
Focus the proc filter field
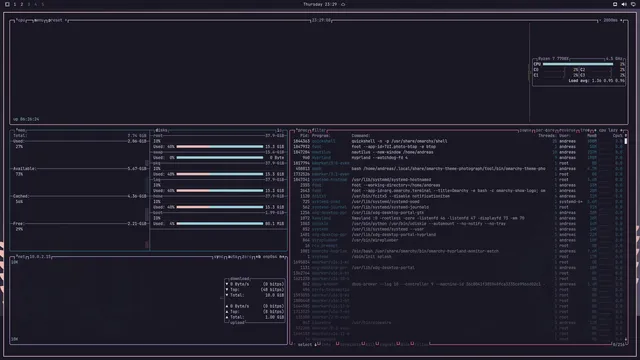tap(319, 130)
